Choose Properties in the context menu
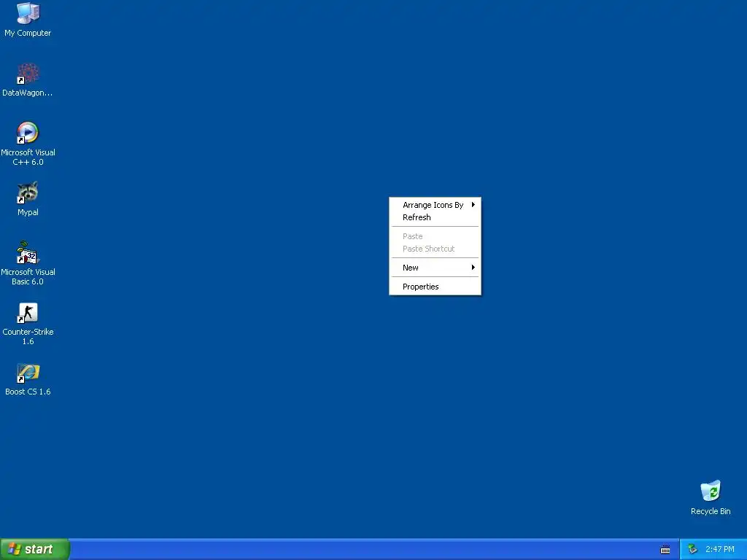This screenshot has width=747, height=560. tap(435, 287)
